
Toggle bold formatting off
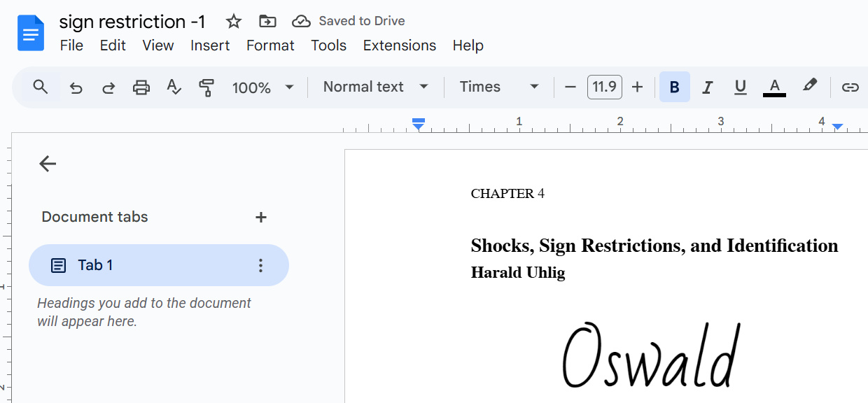(x=674, y=87)
